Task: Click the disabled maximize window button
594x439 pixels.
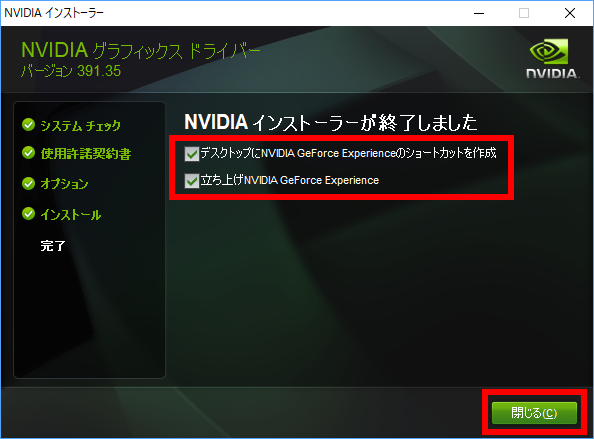Action: (524, 13)
